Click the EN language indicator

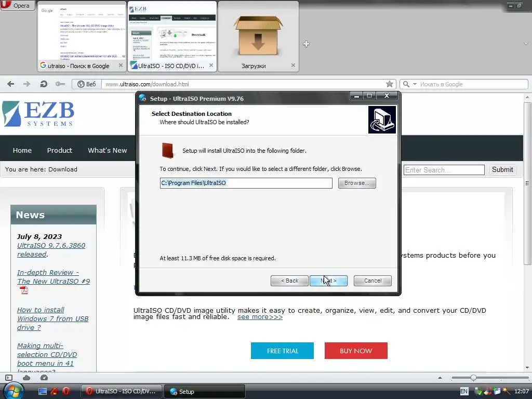[464, 391]
